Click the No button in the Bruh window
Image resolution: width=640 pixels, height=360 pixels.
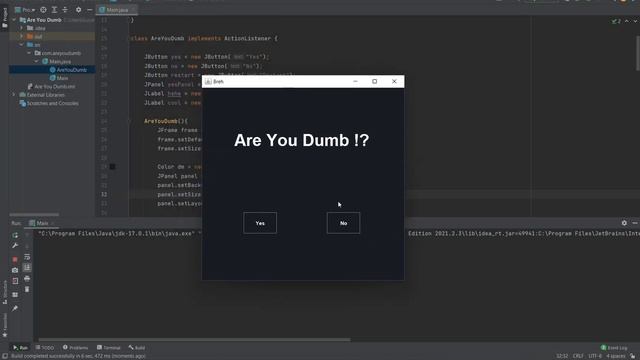tap(343, 223)
